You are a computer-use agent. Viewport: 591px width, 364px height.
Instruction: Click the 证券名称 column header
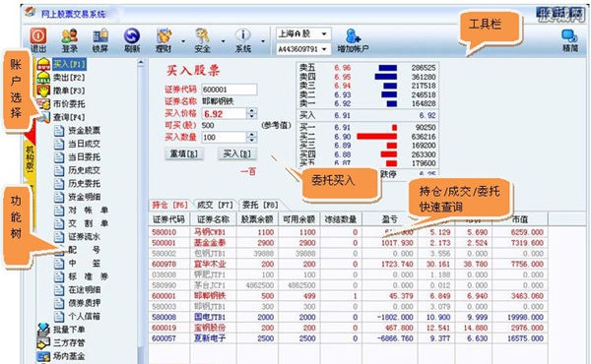213,219
